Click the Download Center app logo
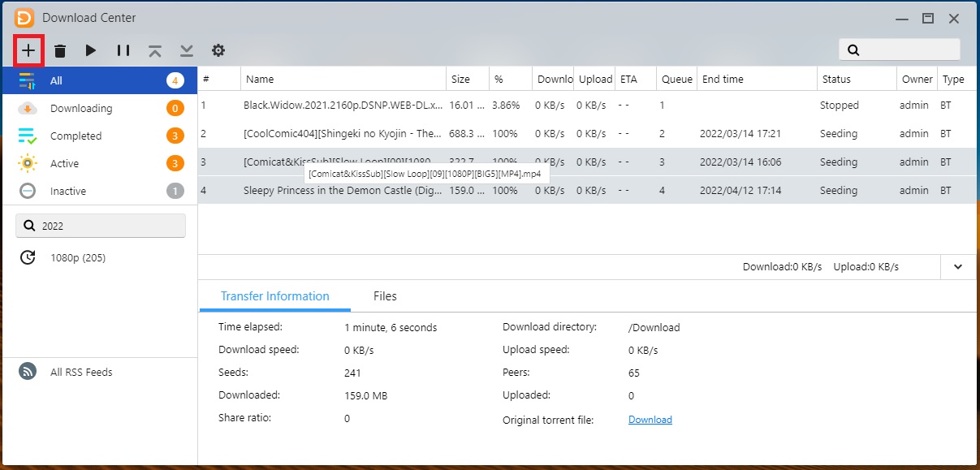 [24, 17]
